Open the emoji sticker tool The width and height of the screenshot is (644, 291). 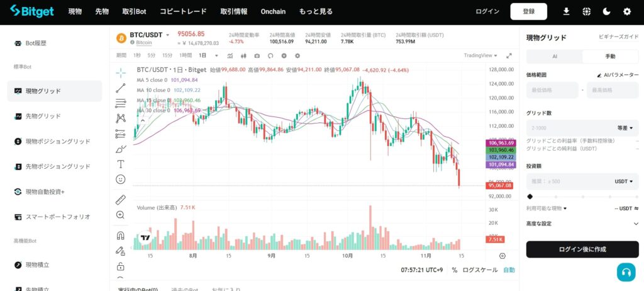tap(121, 180)
